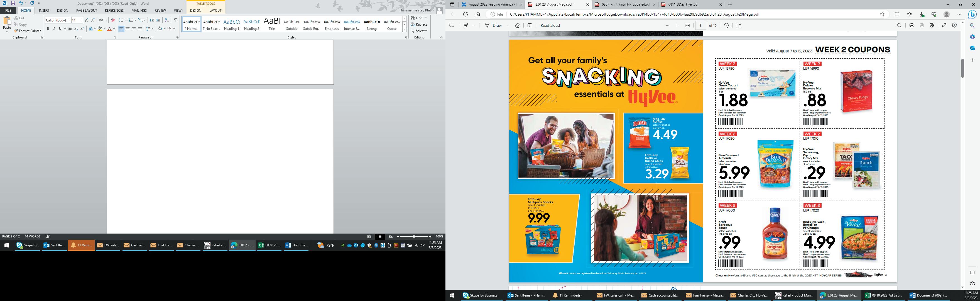Open PDF table of contents icon
This screenshot has height=301, width=980.
click(452, 26)
